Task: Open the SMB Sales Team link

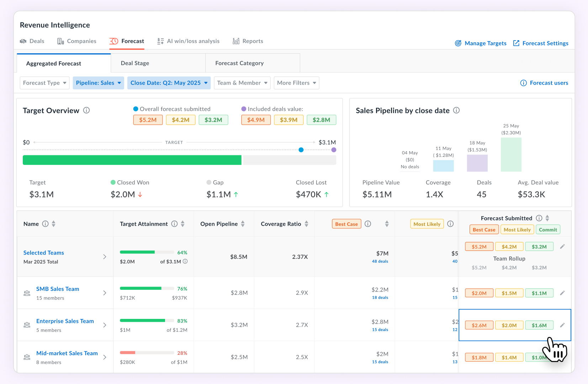Action: pos(58,289)
